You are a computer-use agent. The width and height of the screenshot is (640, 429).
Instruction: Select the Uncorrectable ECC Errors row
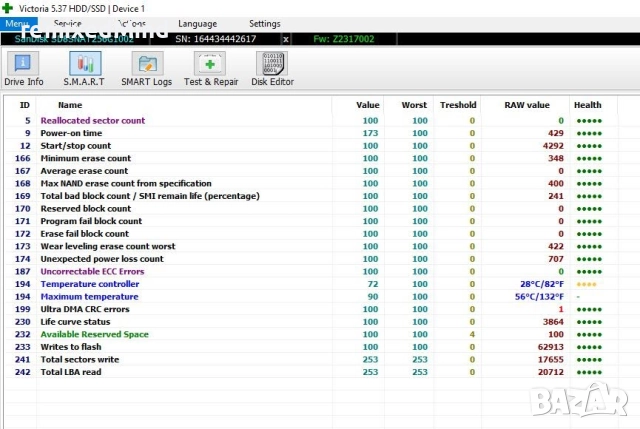coord(92,271)
